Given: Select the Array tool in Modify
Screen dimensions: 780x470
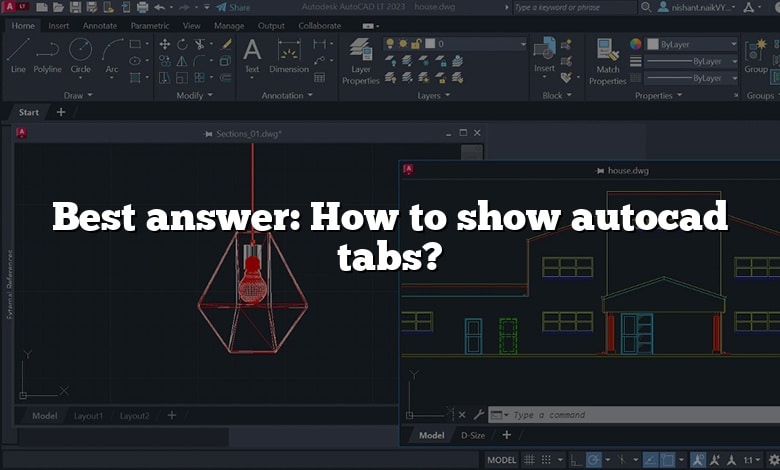Looking at the screenshot, I should click(199, 78).
